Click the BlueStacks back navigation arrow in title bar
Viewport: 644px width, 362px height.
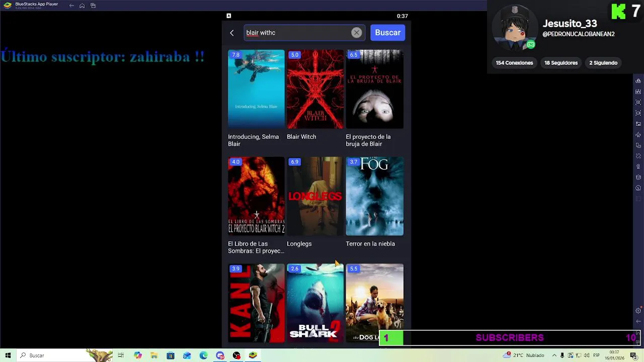(x=71, y=6)
